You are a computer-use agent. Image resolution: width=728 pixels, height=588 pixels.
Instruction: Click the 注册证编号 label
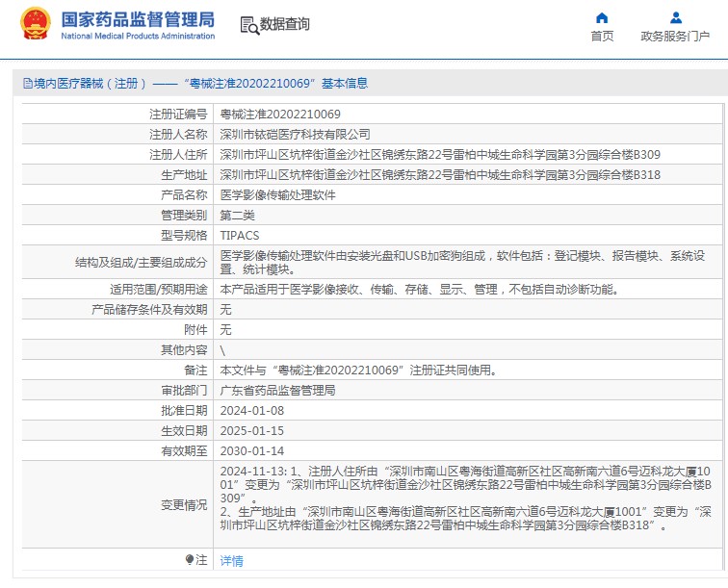178,115
